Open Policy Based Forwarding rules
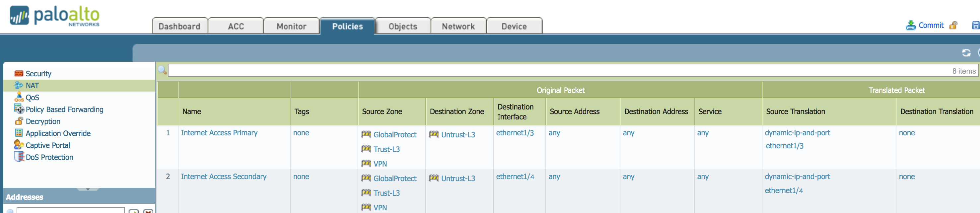The width and height of the screenshot is (980, 213). coord(64,109)
